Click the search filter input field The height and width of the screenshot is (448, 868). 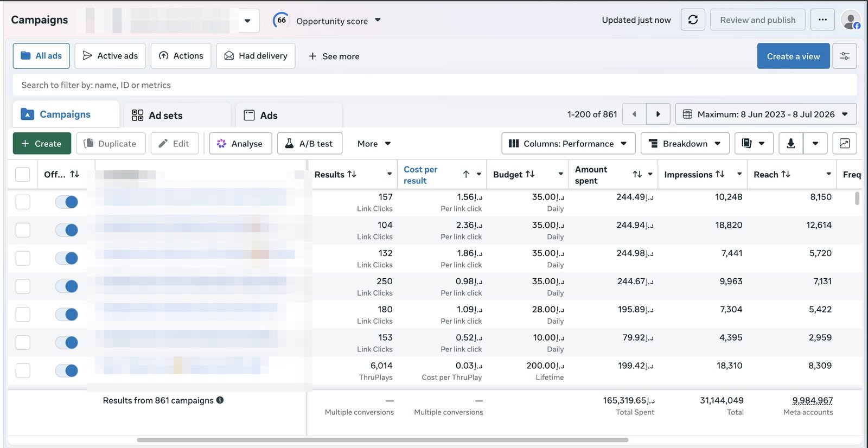(435, 85)
